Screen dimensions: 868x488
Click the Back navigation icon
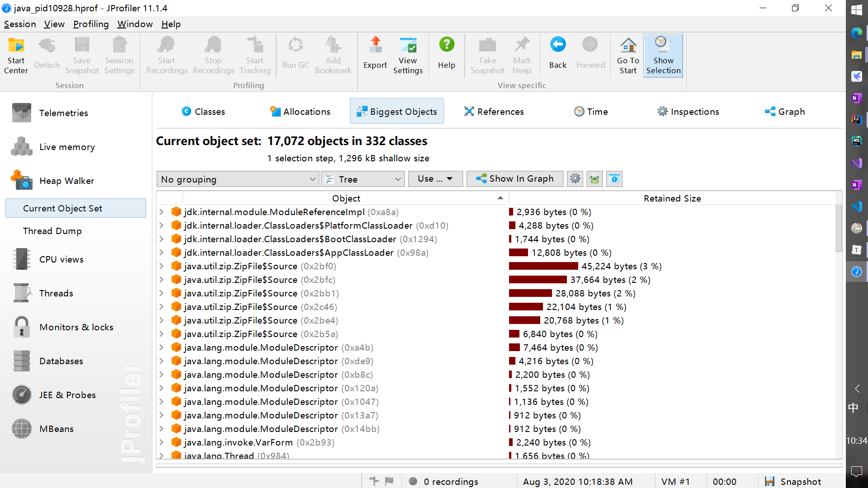557,54
